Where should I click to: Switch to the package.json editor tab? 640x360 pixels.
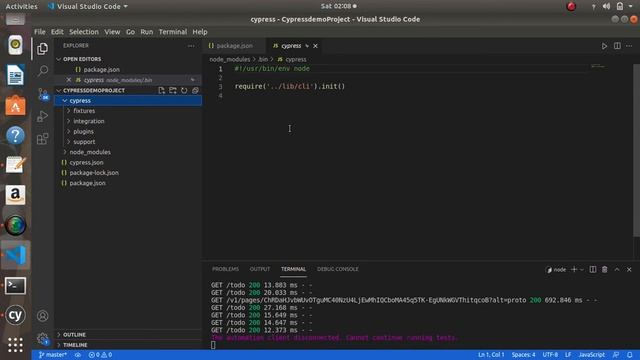(234, 46)
